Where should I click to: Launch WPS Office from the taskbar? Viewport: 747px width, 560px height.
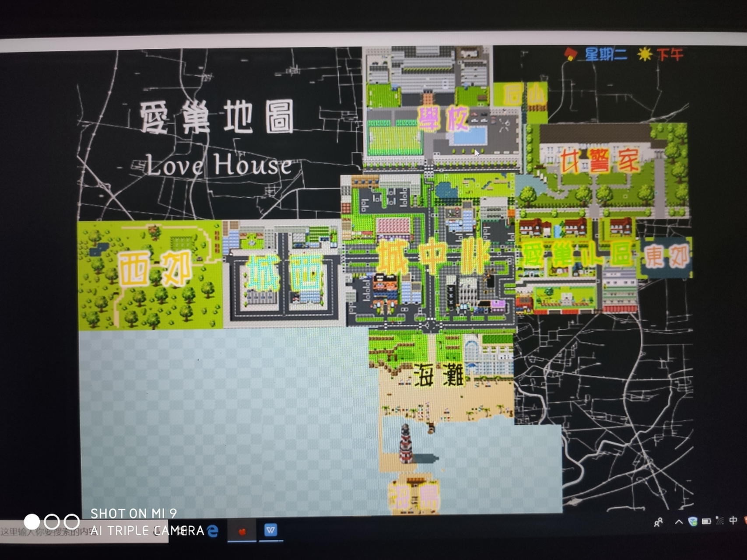pos(271,530)
